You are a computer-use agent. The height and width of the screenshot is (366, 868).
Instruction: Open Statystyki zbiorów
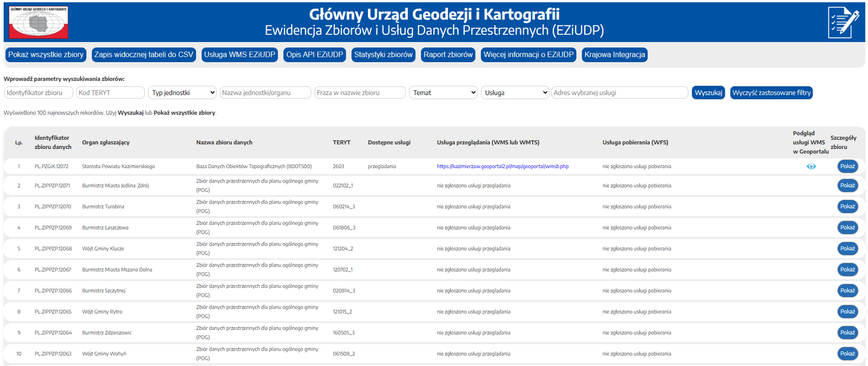(x=383, y=55)
